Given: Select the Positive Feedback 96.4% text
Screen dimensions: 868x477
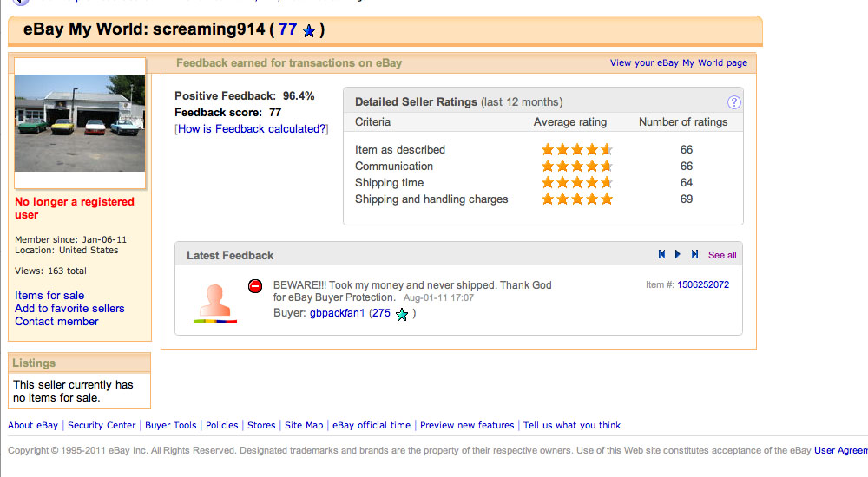Looking at the screenshot, I should 244,95.
